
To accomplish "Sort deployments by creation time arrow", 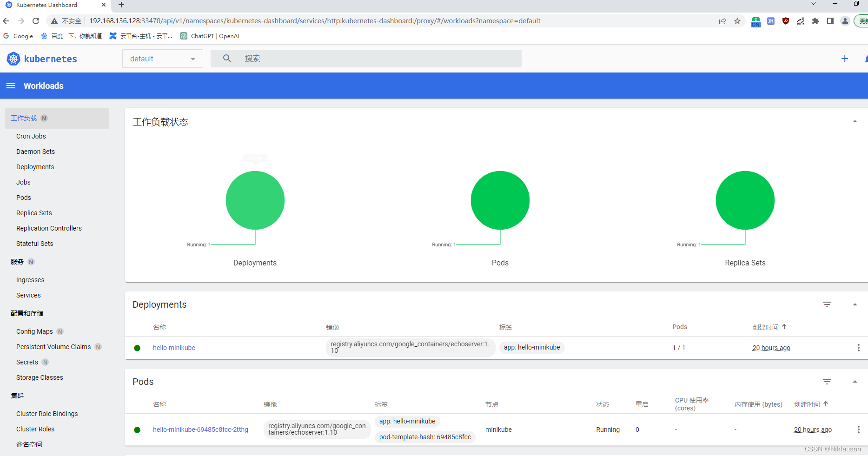I will (784, 327).
